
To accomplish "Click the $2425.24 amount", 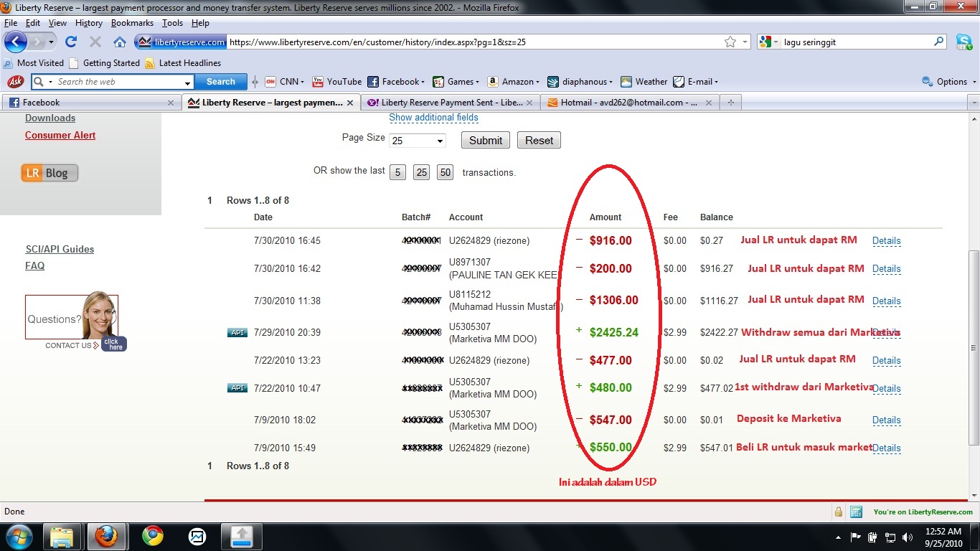I will (x=614, y=332).
